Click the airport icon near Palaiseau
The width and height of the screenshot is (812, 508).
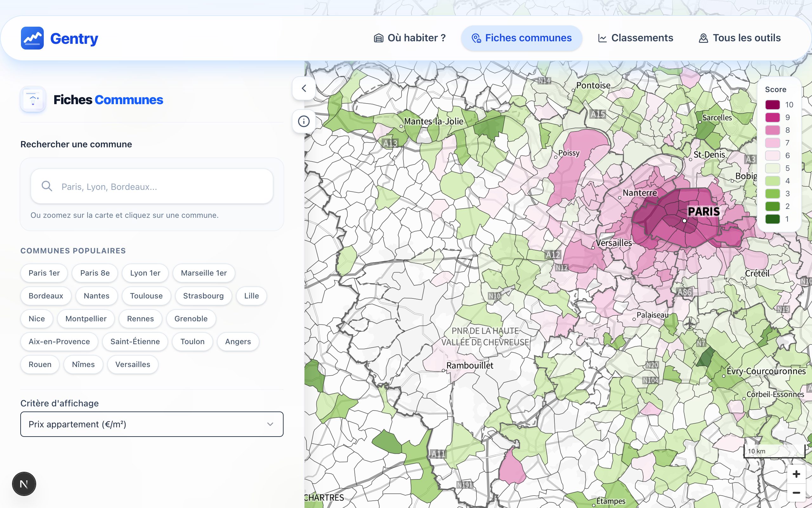click(690, 324)
